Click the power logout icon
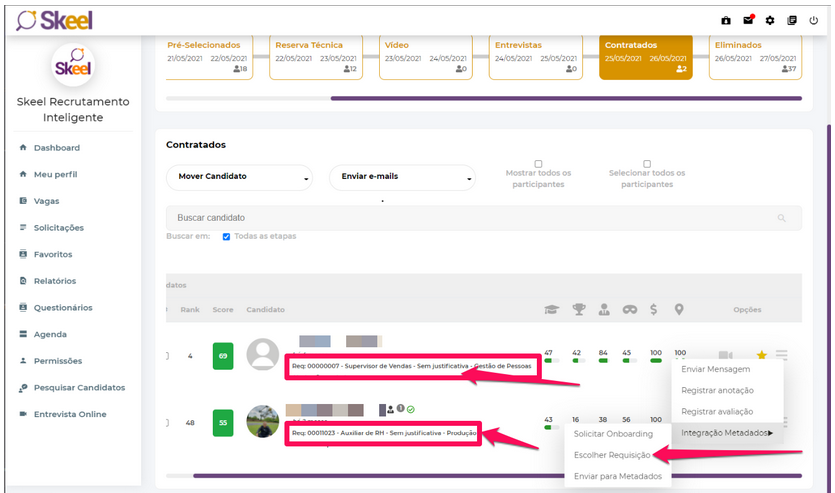 click(813, 20)
